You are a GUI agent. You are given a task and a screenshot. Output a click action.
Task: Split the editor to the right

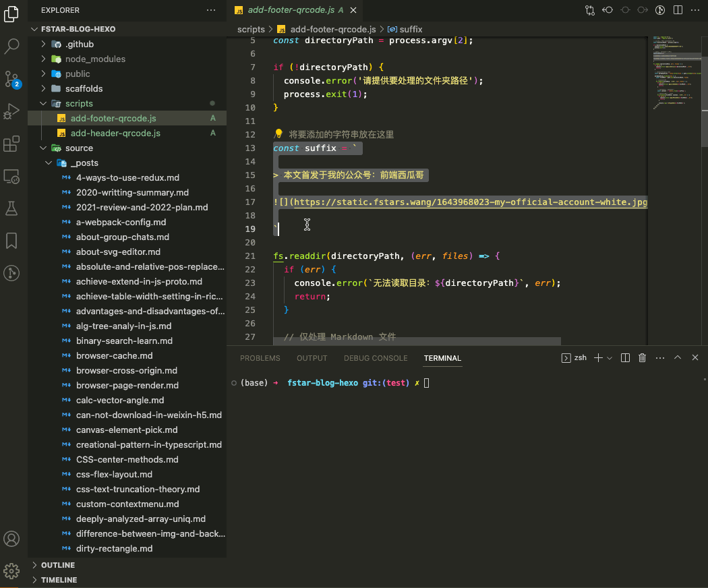coord(678,10)
